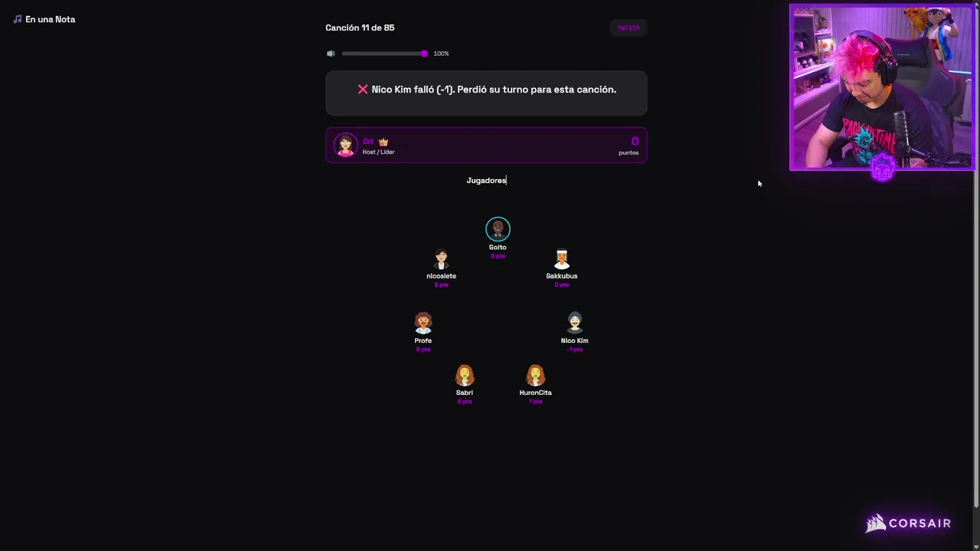Copy the room code badge
980x551 pixels.
(629, 28)
